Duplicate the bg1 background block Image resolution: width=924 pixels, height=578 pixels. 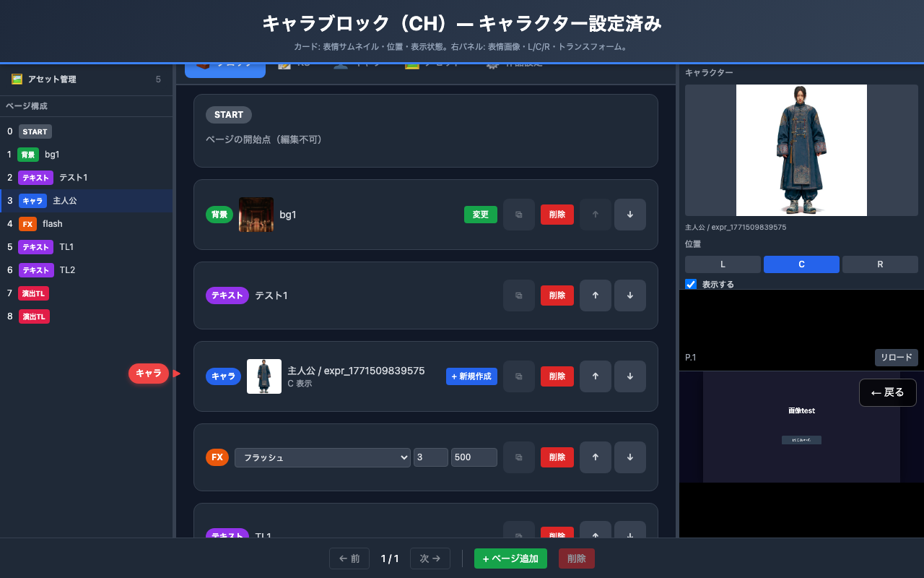pos(519,215)
